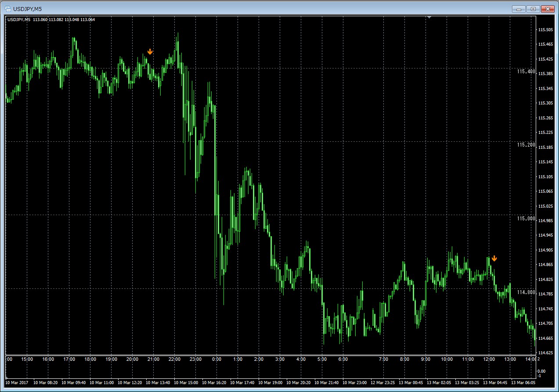Restore down the USDJPY,M5 chart window
The image size is (559, 392).
(534, 9)
